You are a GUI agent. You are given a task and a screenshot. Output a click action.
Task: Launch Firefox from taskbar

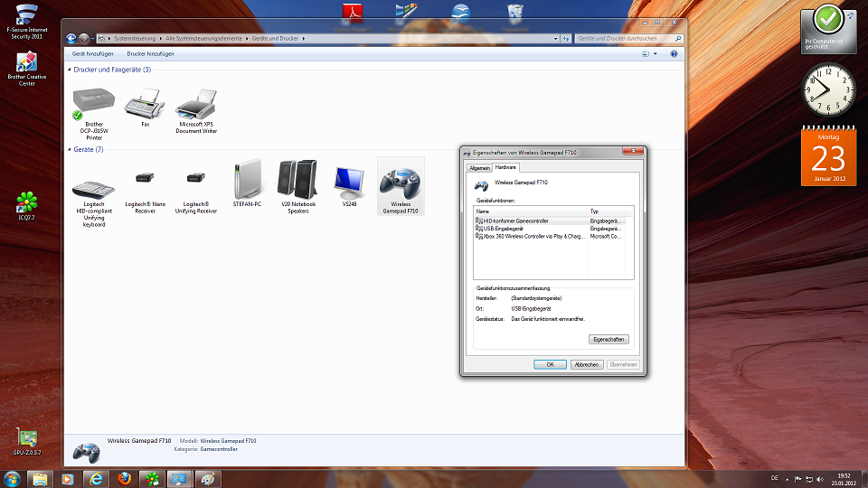[x=124, y=479]
